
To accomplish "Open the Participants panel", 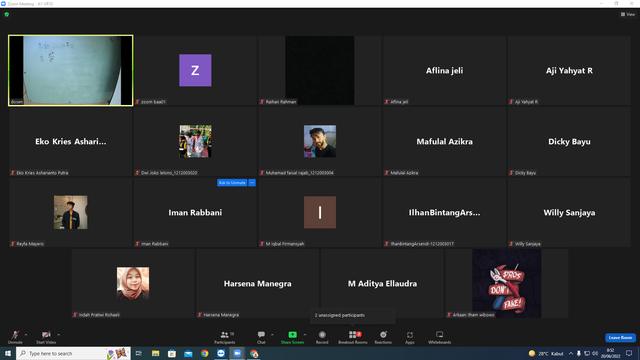I will (x=224, y=337).
